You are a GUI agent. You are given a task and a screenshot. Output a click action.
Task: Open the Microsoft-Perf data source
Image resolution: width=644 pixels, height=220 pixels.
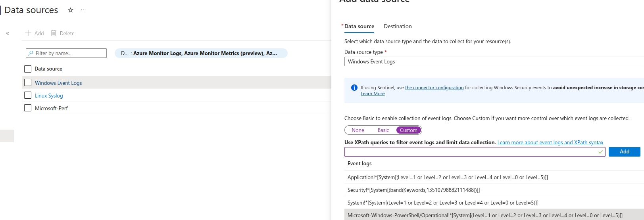pyautogui.click(x=51, y=108)
